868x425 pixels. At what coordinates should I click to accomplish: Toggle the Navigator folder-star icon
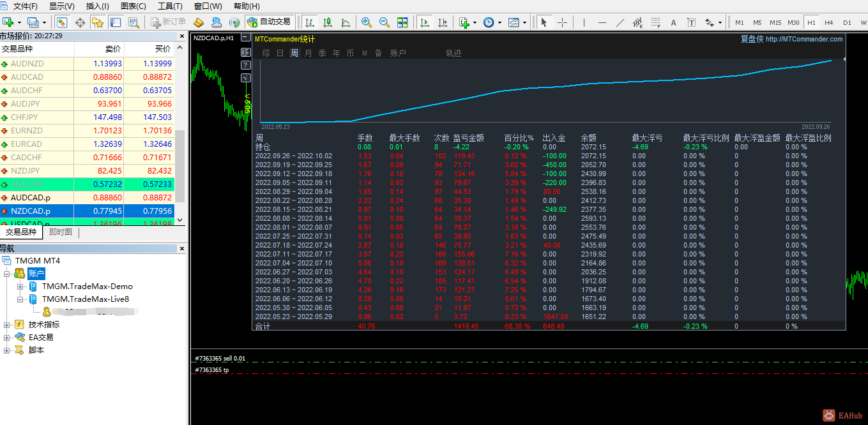pyautogui.click(x=97, y=22)
